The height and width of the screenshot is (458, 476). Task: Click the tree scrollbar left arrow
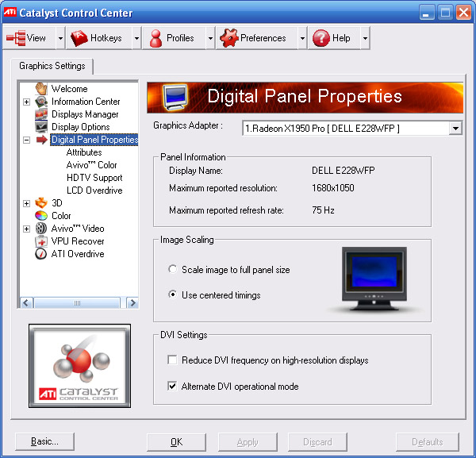tap(26, 302)
